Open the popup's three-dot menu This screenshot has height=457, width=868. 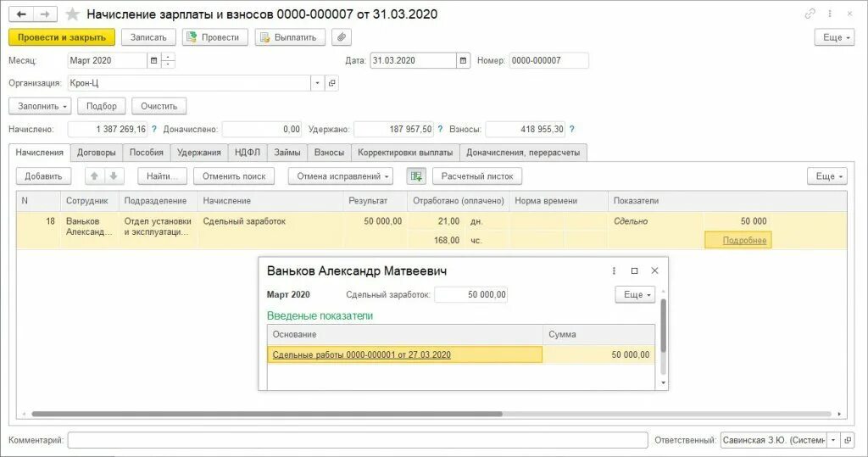(x=614, y=270)
